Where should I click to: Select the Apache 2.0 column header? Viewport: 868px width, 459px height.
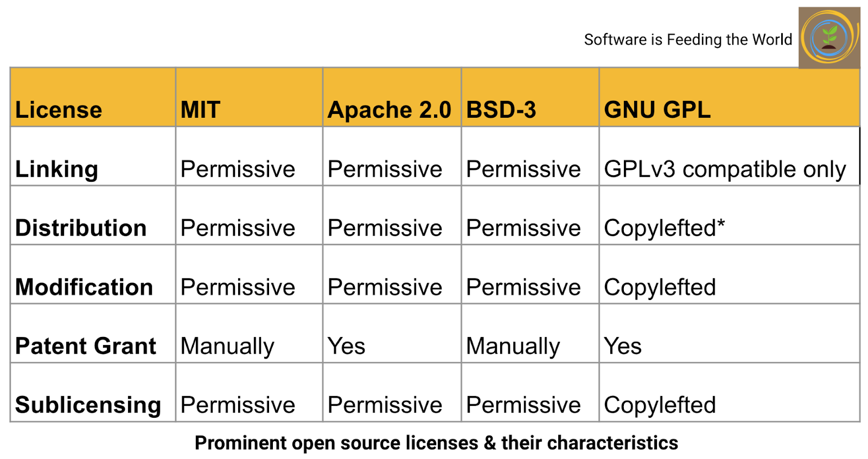coord(389,110)
